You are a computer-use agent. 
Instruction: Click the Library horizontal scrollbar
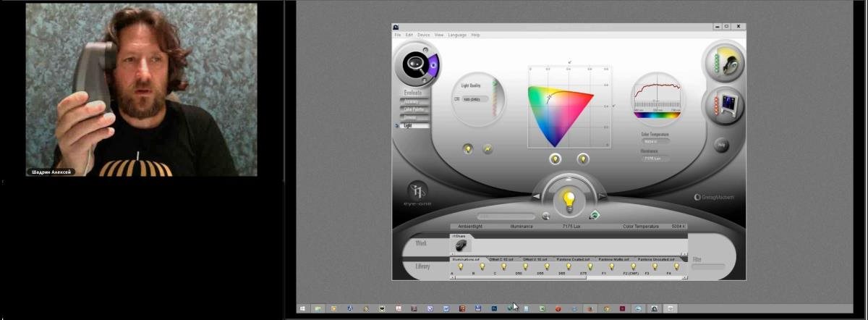(569, 277)
